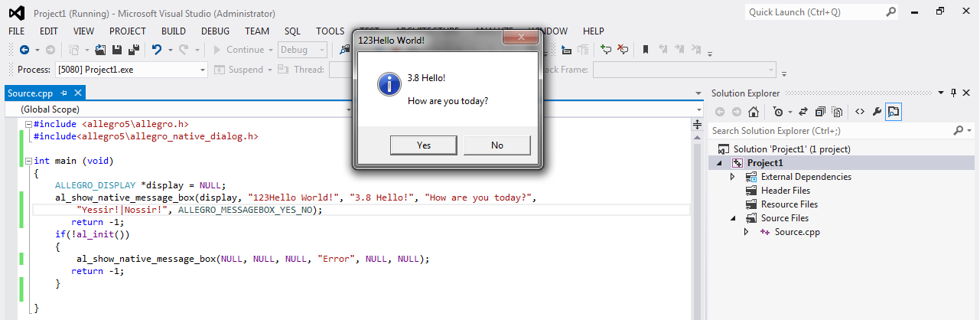Select Header Files folder in Solution Explorer

[785, 191]
